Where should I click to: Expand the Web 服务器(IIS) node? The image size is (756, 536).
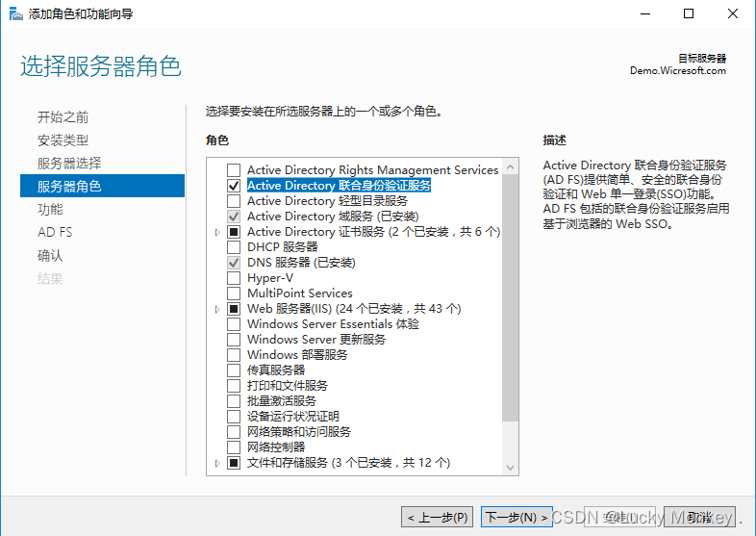[217, 309]
